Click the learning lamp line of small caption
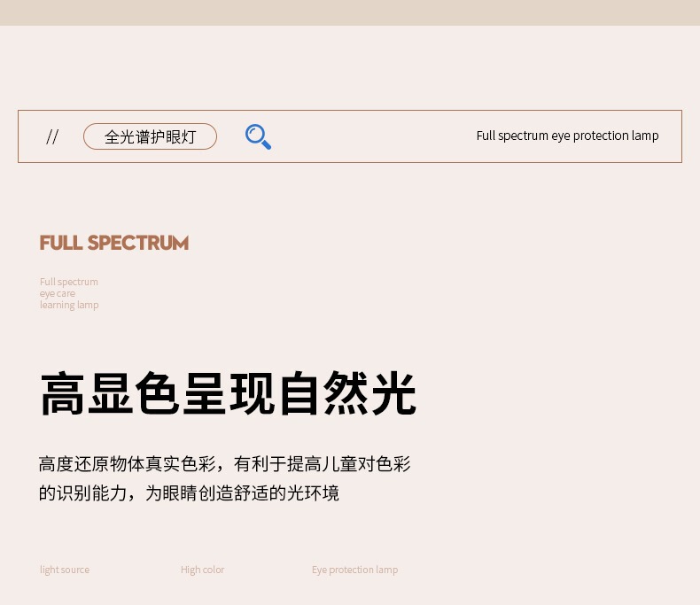Screen dimensions: 700x605 point(69,306)
